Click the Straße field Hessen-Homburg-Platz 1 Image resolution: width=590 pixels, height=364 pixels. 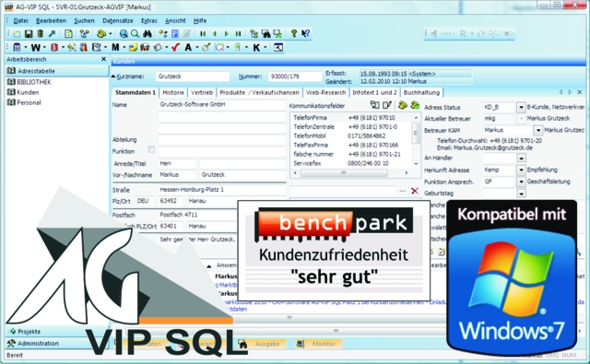tap(221, 190)
